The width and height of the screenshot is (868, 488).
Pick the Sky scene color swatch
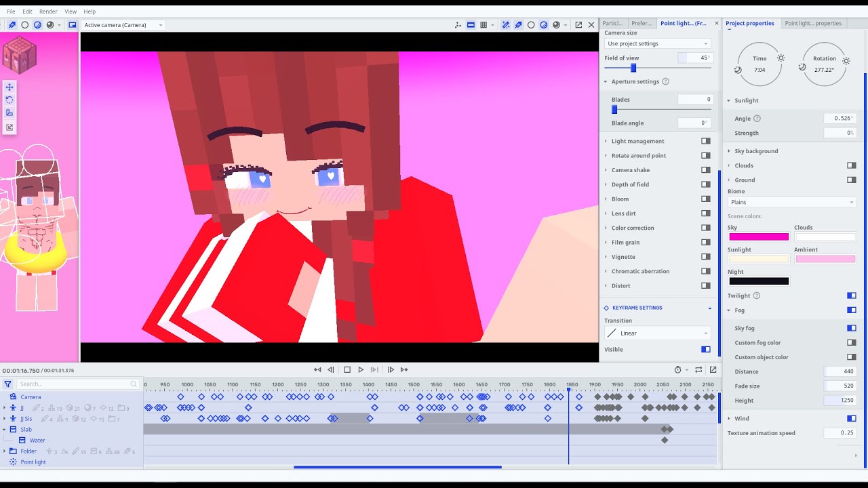point(759,237)
